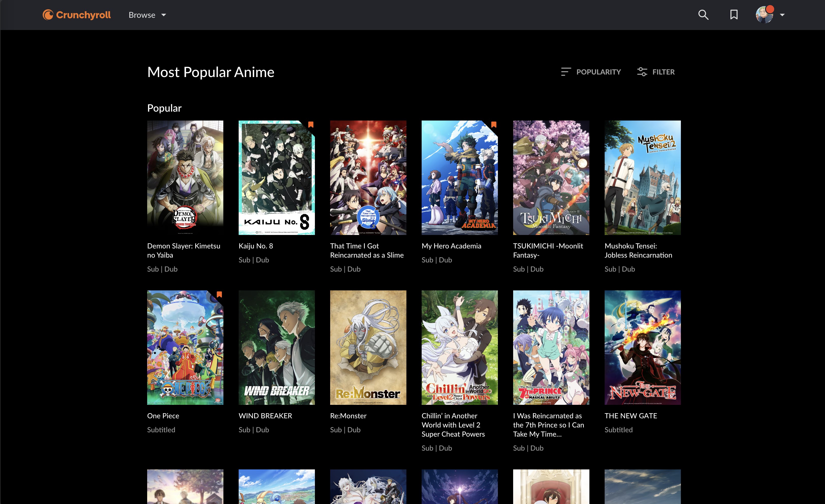825x504 pixels.
Task: Click the Crunchyroll logo to go home
Action: pyautogui.click(x=76, y=14)
